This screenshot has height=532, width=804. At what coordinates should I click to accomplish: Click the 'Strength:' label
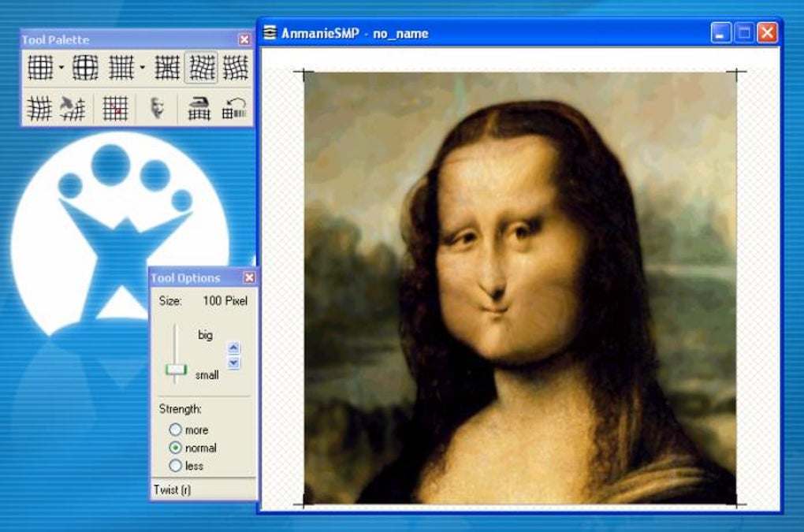click(x=180, y=409)
